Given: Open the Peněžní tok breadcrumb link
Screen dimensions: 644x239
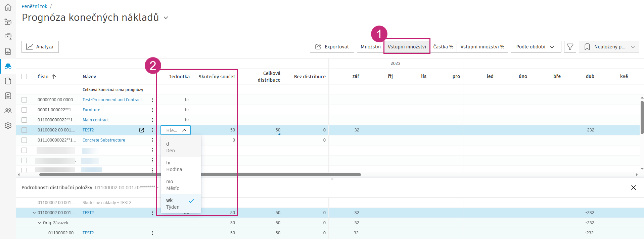Looking at the screenshot, I should [34, 6].
